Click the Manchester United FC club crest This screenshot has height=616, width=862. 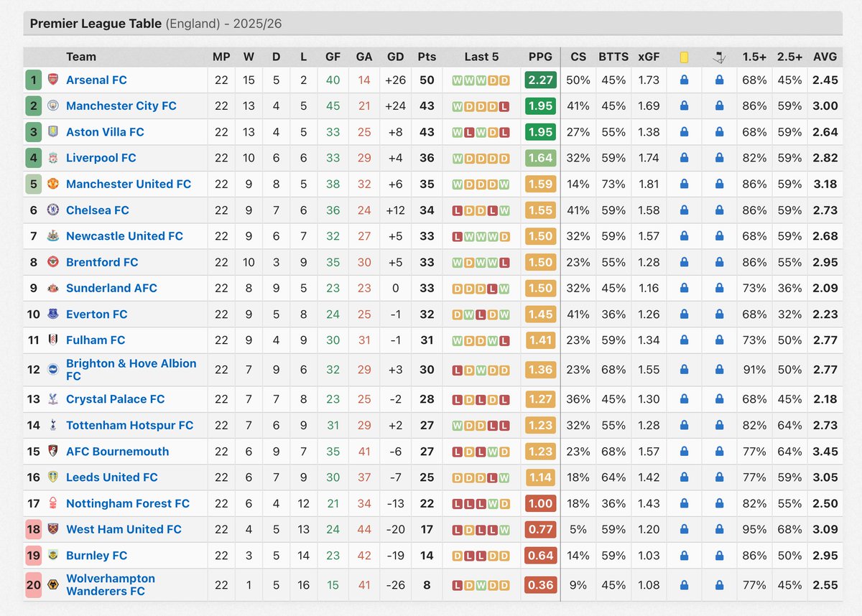point(53,184)
